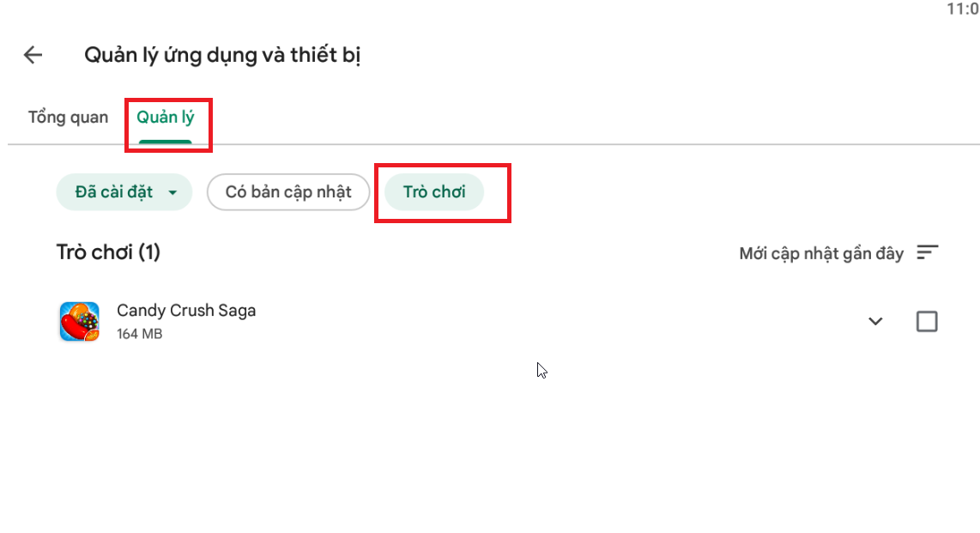This screenshot has height=533, width=980.
Task: Go back using the arrow icon
Action: [x=33, y=56]
